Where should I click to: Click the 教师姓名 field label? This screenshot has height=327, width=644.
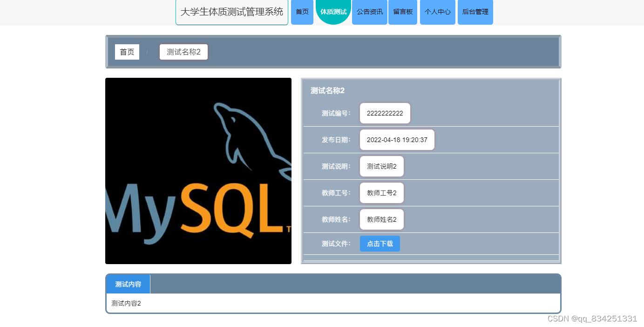(x=336, y=219)
